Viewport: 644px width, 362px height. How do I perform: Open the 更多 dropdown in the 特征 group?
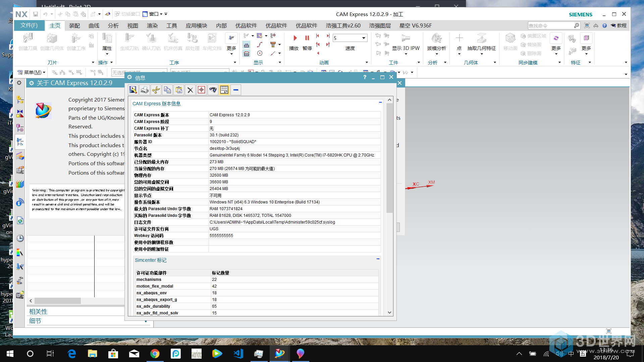coord(586,44)
